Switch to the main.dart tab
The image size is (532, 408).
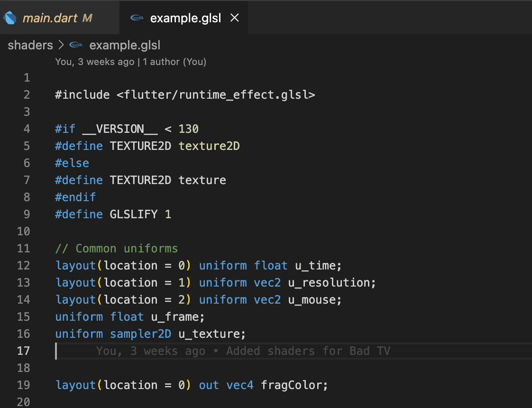click(x=59, y=18)
